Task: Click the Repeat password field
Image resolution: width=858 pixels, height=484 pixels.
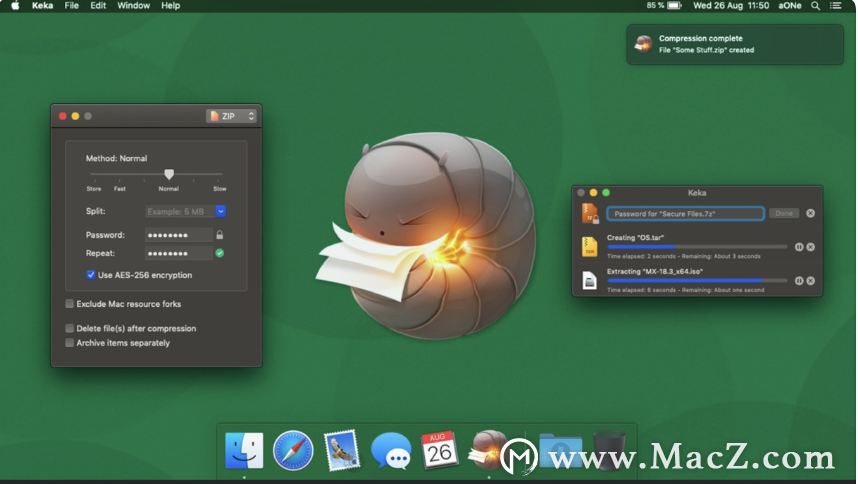Action: [x=178, y=253]
